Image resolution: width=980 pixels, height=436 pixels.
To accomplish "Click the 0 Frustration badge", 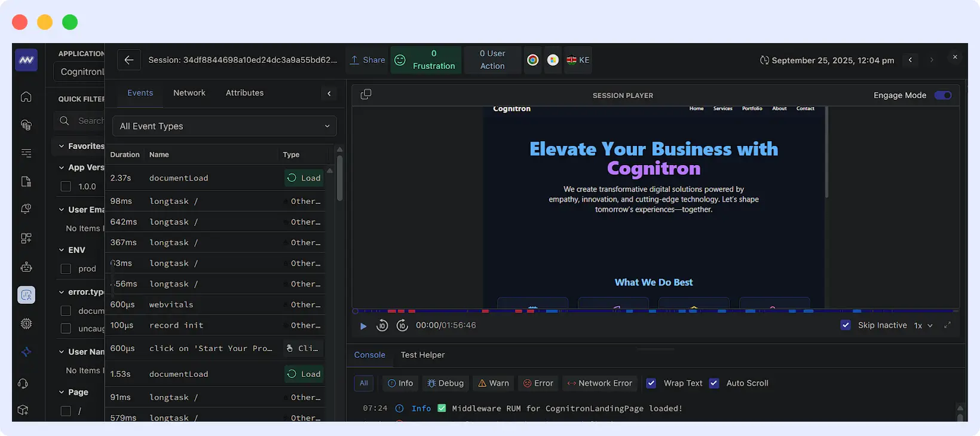I will coord(426,60).
